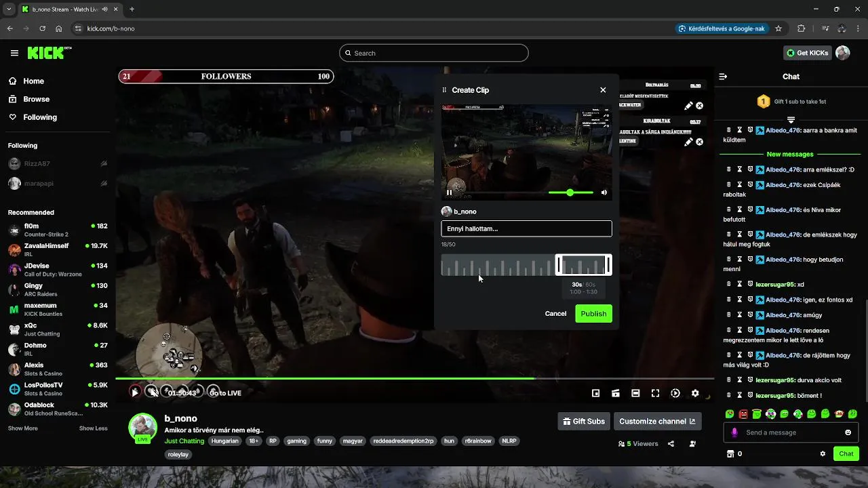Open the chat shop icon
The height and width of the screenshot is (488, 868).
point(730,453)
